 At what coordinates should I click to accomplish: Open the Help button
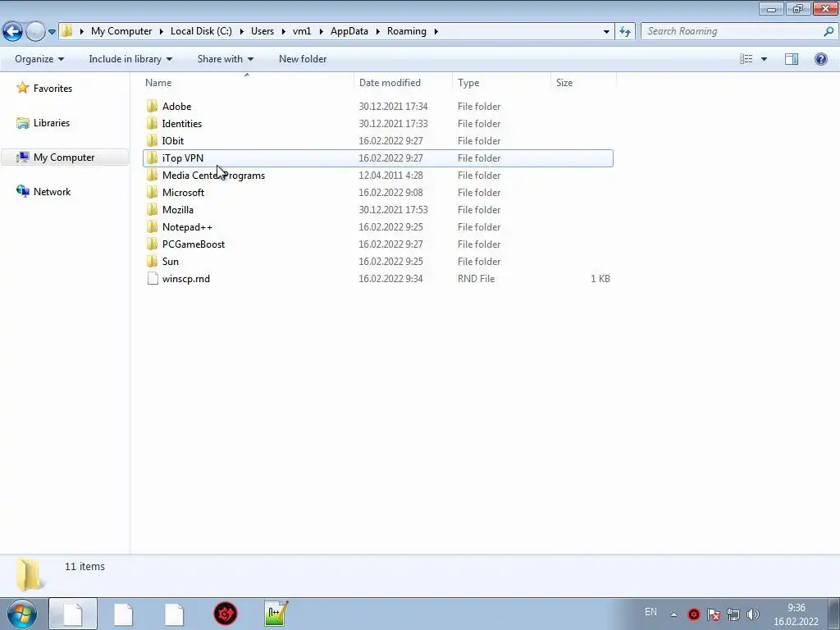click(x=820, y=59)
